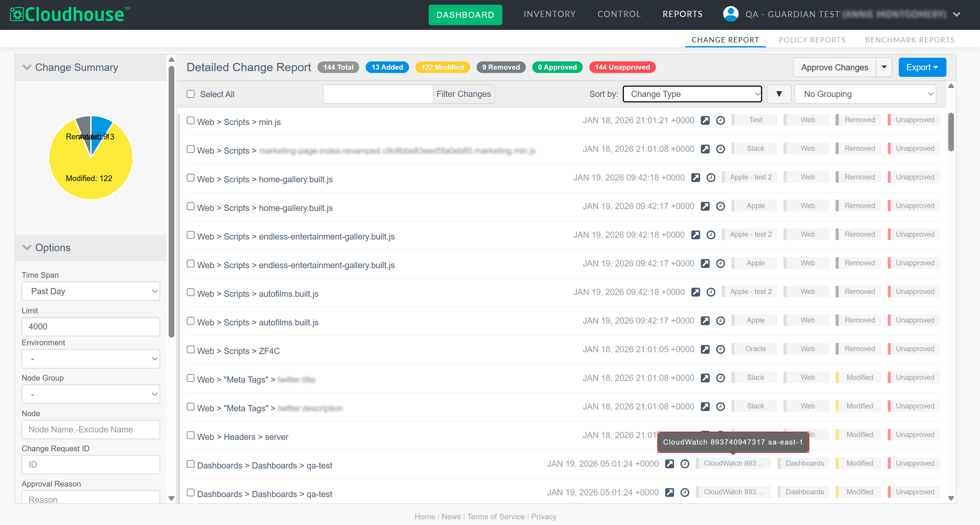Click the Export button
This screenshot has width=980, height=525.
coord(922,67)
